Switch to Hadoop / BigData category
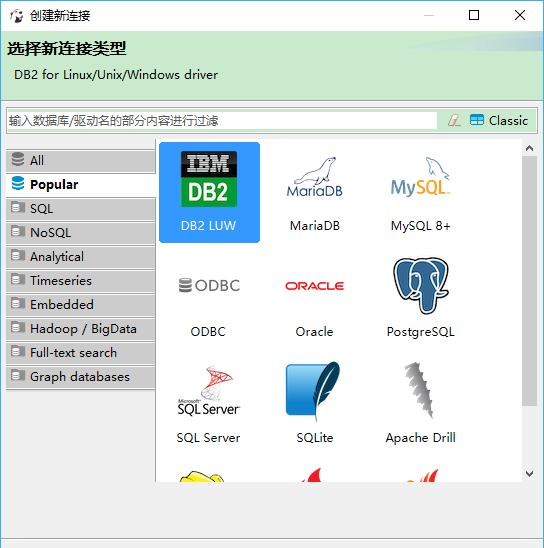544x548 pixels. [81, 329]
